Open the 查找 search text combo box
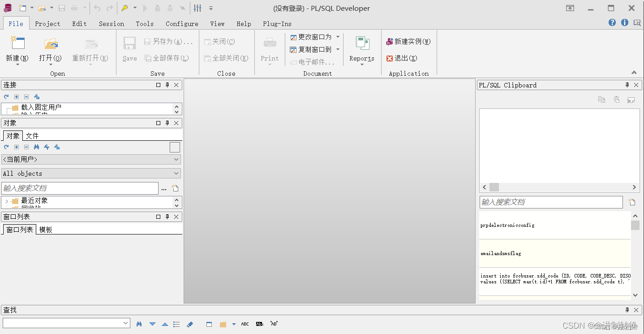Screen dimensions: 644x334 [66, 323]
